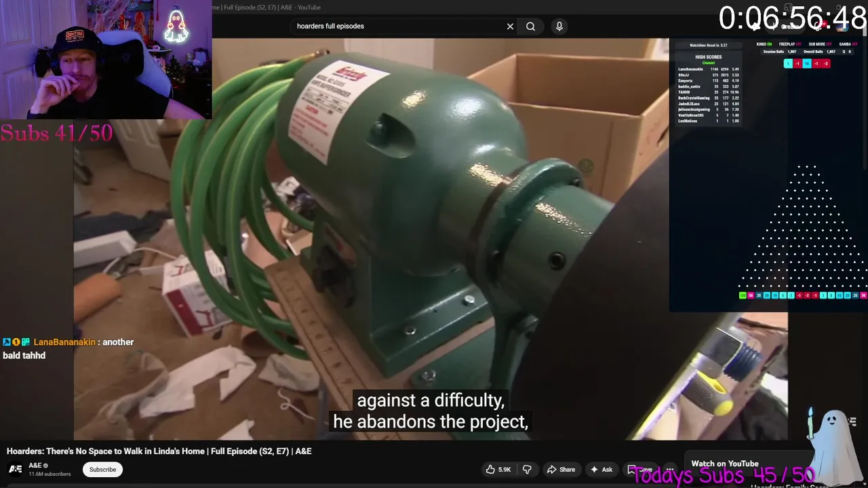Click the stream timer 0:06:56:48
Screen dimensions: 868x488
[x=792, y=18]
